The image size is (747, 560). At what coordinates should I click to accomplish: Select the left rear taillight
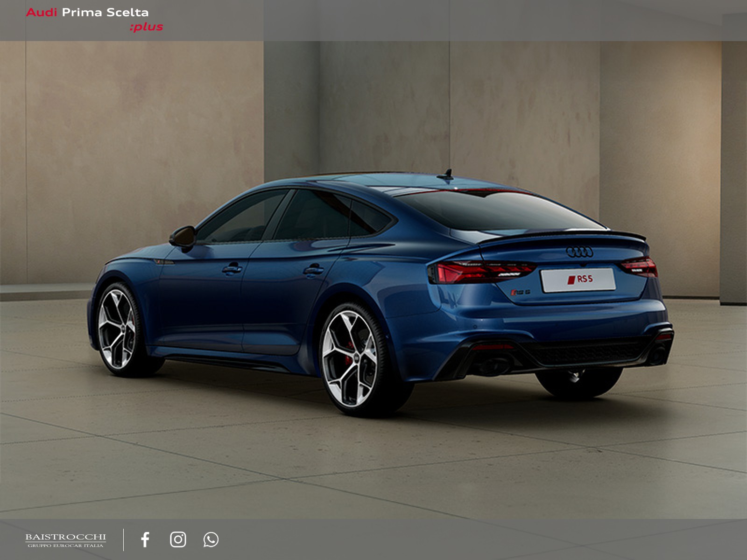tap(481, 272)
